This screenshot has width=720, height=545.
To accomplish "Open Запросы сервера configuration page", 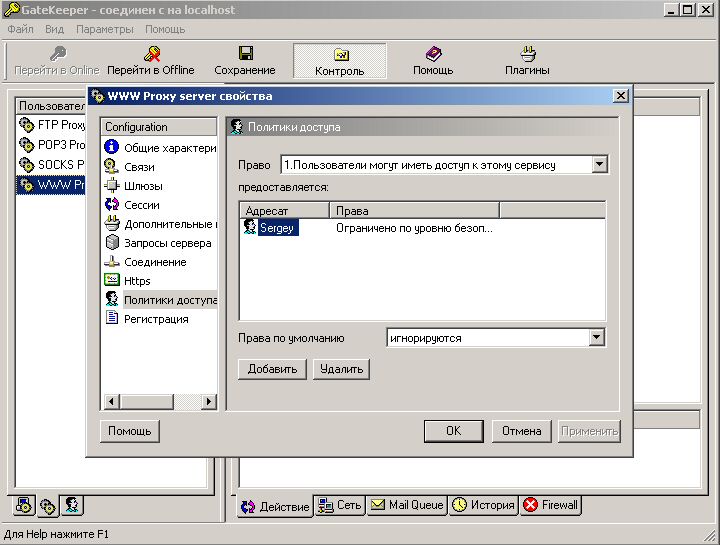I will click(x=158, y=243).
